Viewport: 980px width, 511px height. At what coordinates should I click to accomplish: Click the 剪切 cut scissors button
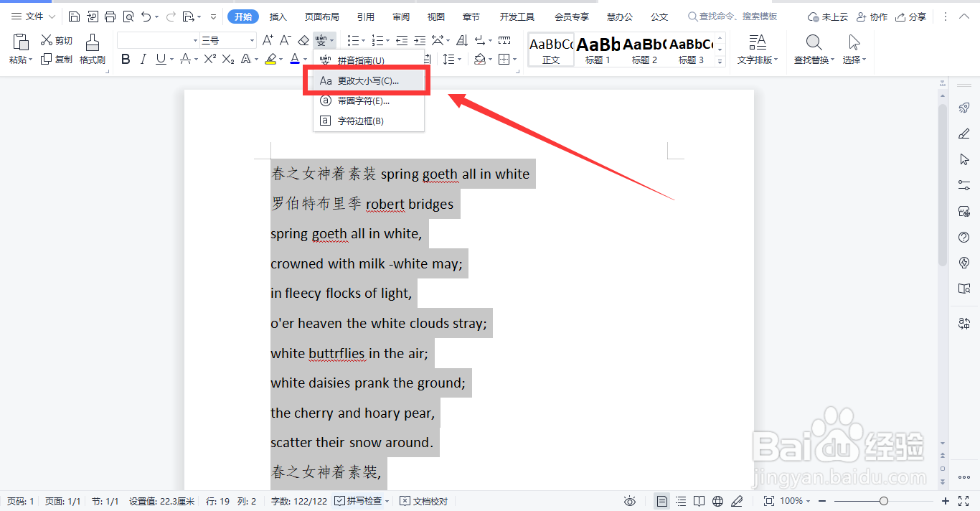point(56,41)
